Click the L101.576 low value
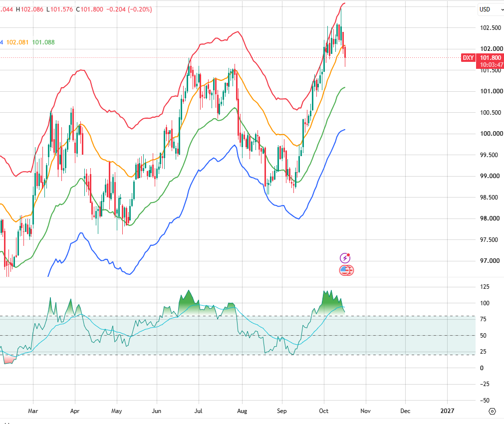Viewport: 504px width, 424px height. pyautogui.click(x=59, y=9)
